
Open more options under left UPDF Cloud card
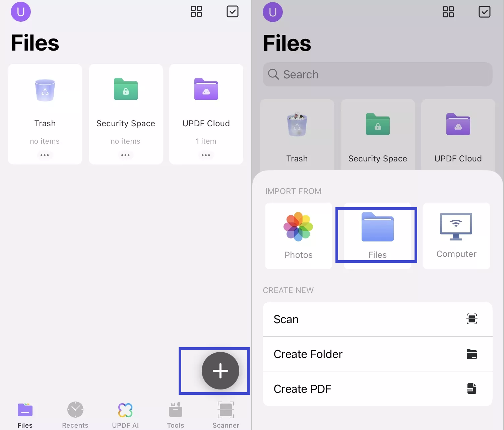point(206,155)
